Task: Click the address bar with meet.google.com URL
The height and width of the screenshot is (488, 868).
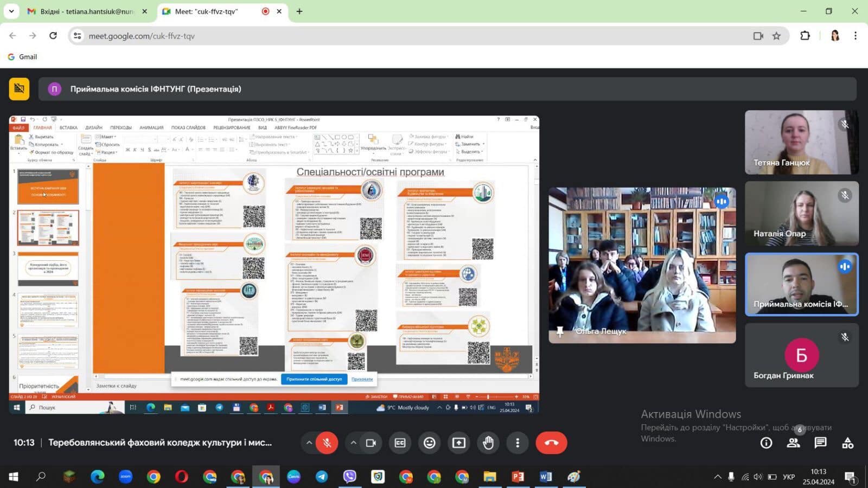Action: (380, 36)
